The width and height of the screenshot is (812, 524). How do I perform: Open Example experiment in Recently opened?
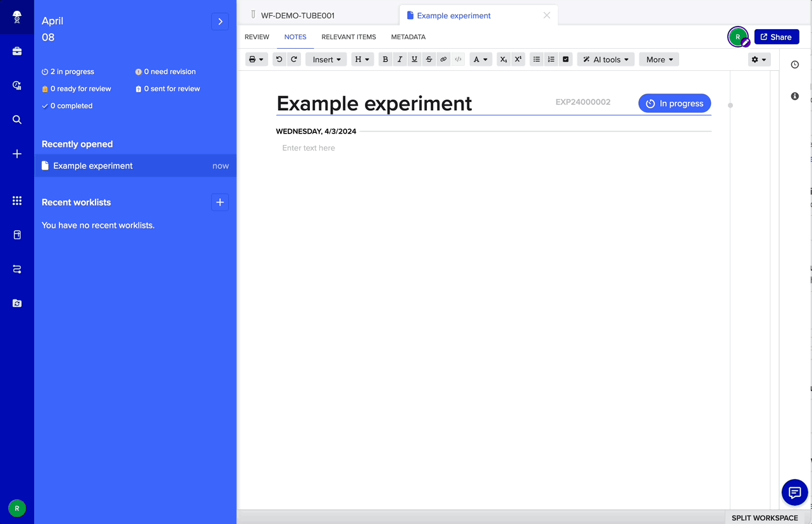click(x=135, y=166)
